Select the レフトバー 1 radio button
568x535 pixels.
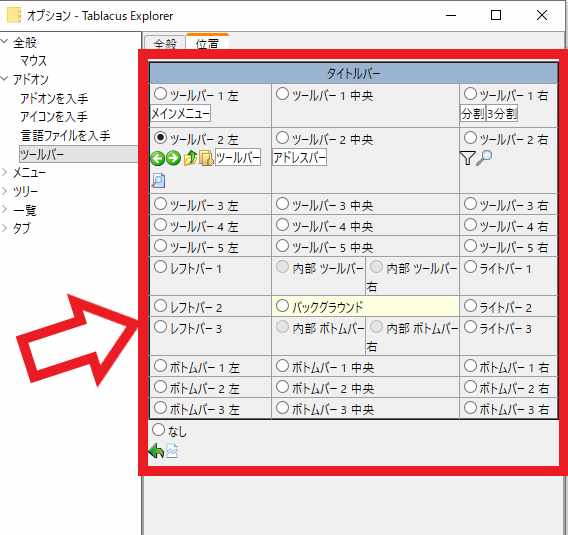[x=160, y=267]
